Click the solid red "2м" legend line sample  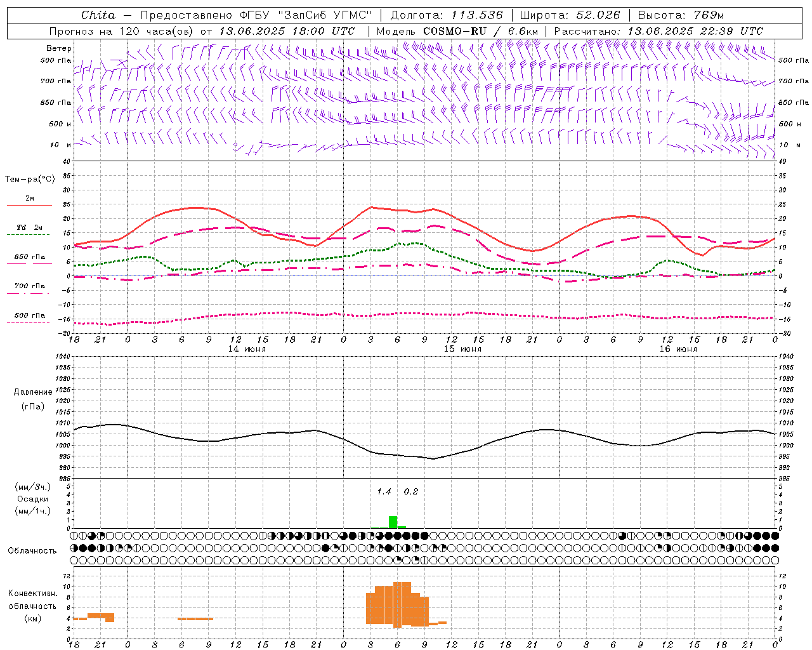29,206
